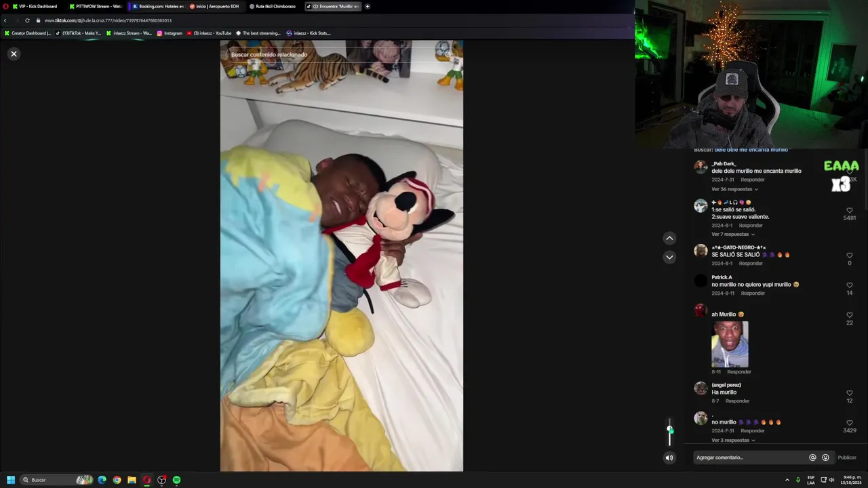Open a new browser tab with the plus button
The height and width of the screenshot is (488, 868).
tap(368, 6)
